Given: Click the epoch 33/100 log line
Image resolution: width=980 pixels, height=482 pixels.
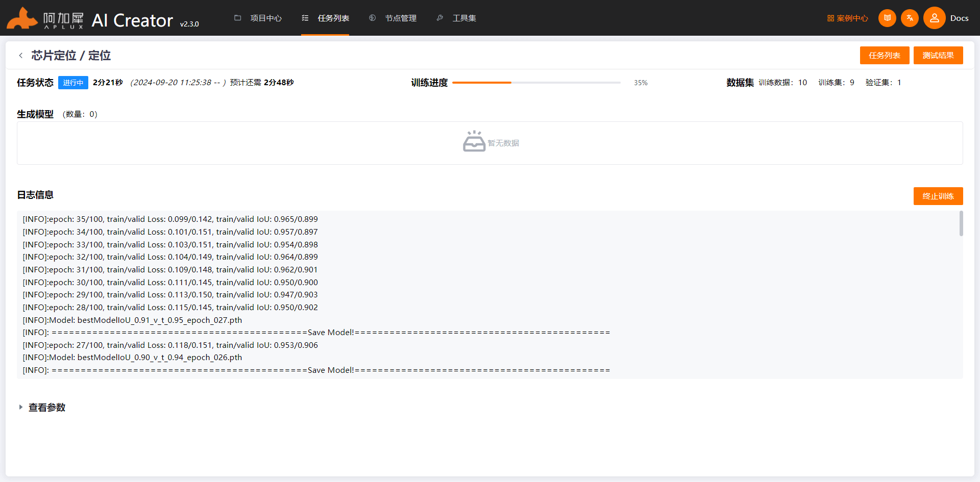Looking at the screenshot, I should [x=170, y=245].
